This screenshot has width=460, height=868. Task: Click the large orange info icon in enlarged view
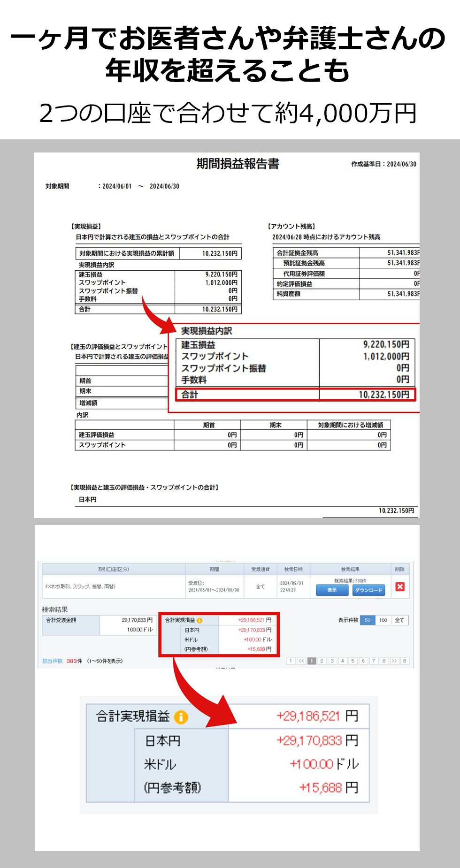coord(181,717)
